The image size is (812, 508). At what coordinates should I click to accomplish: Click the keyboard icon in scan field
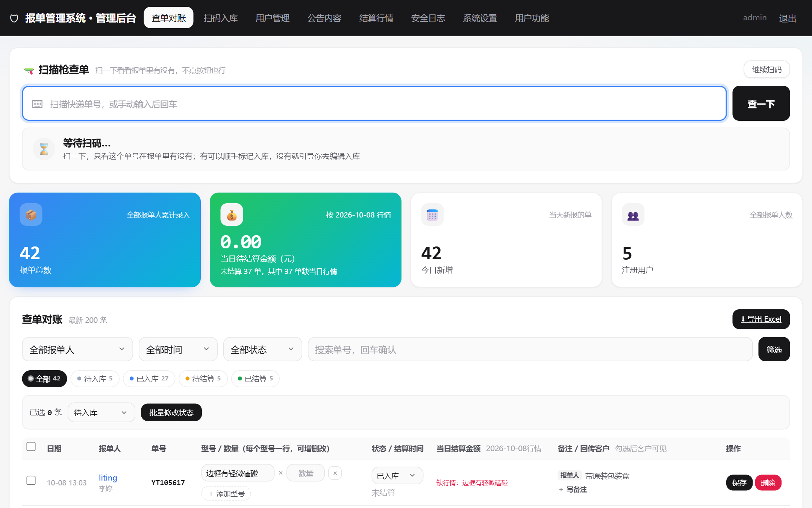[x=37, y=104]
